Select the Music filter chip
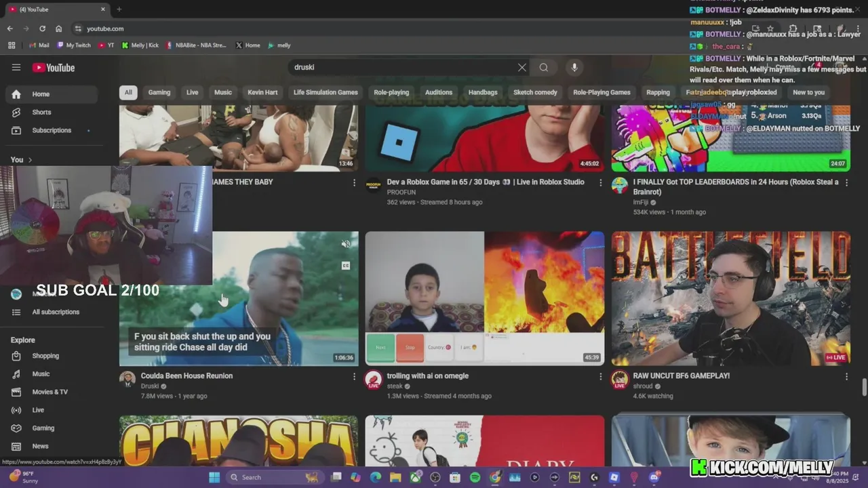Image resolution: width=868 pixels, height=488 pixels. pos(223,92)
